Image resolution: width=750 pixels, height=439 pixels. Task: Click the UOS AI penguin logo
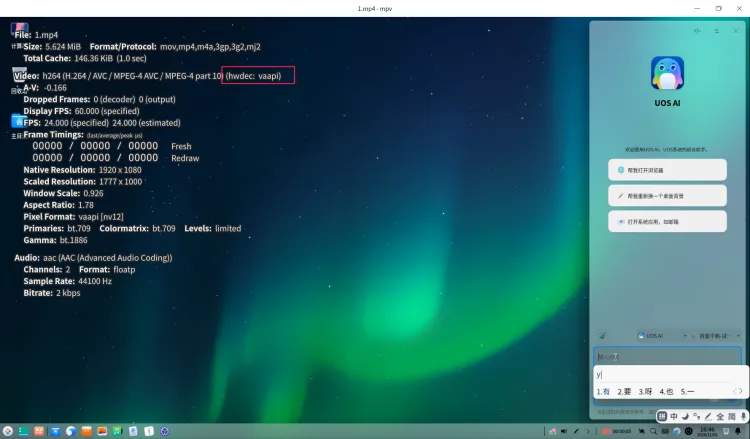[667, 73]
